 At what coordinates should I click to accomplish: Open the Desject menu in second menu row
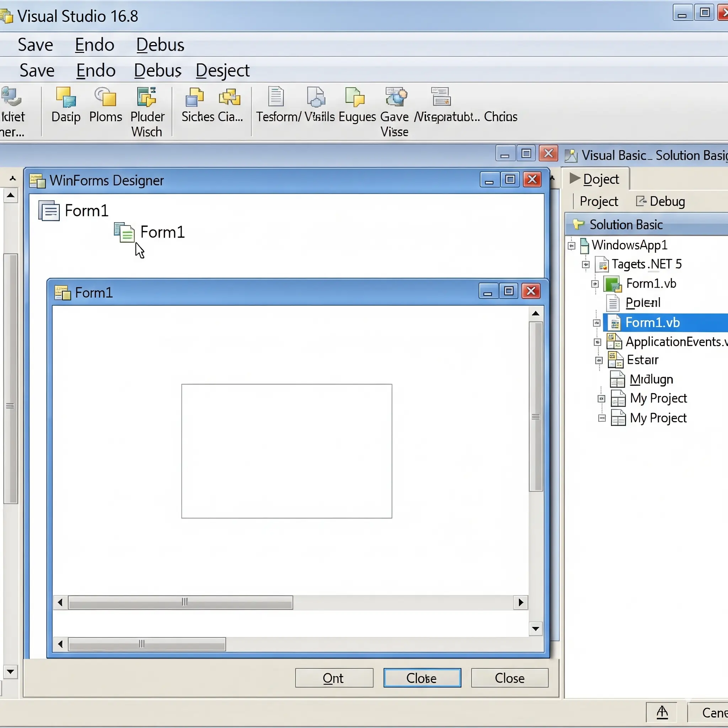pyautogui.click(x=223, y=70)
